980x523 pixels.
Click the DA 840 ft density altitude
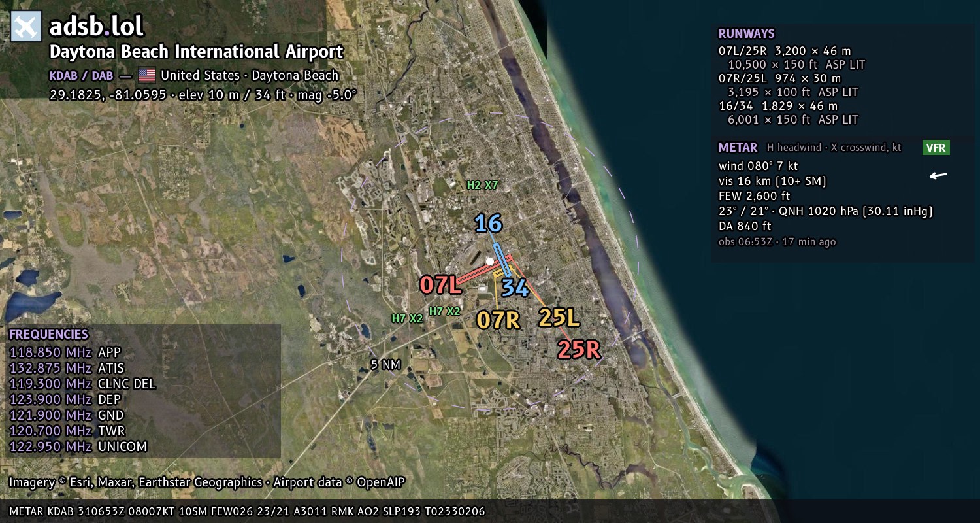(x=745, y=226)
